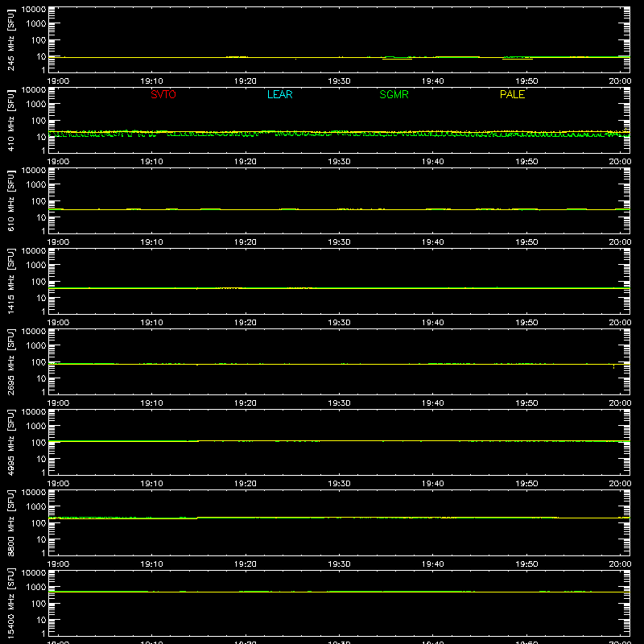Select the '1415 MHz [SFU]' axis title
The height and width of the screenshot is (644, 644).
(11, 281)
